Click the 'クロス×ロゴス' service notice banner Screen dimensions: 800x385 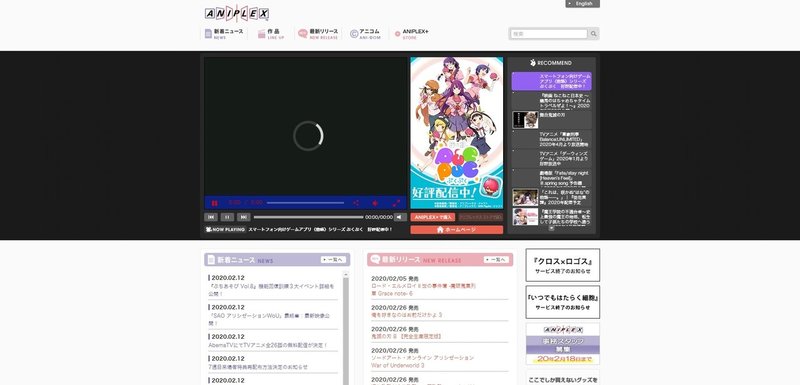(563, 265)
